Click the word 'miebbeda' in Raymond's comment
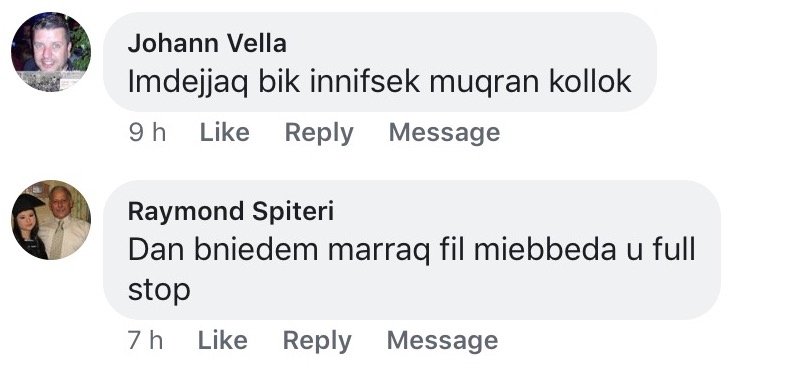The width and height of the screenshot is (806, 373). point(545,250)
